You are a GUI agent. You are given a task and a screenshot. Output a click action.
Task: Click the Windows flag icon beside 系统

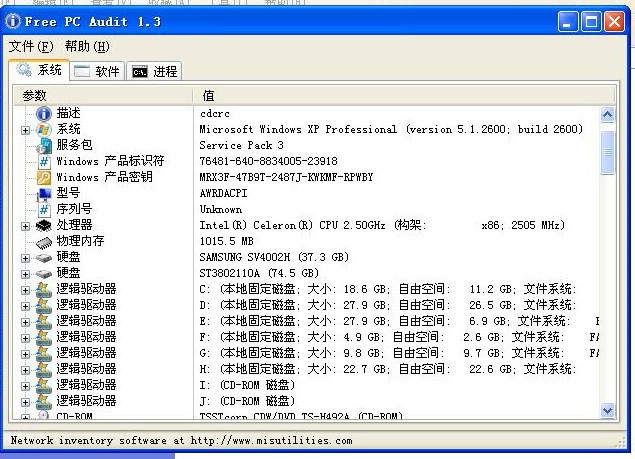(44, 130)
